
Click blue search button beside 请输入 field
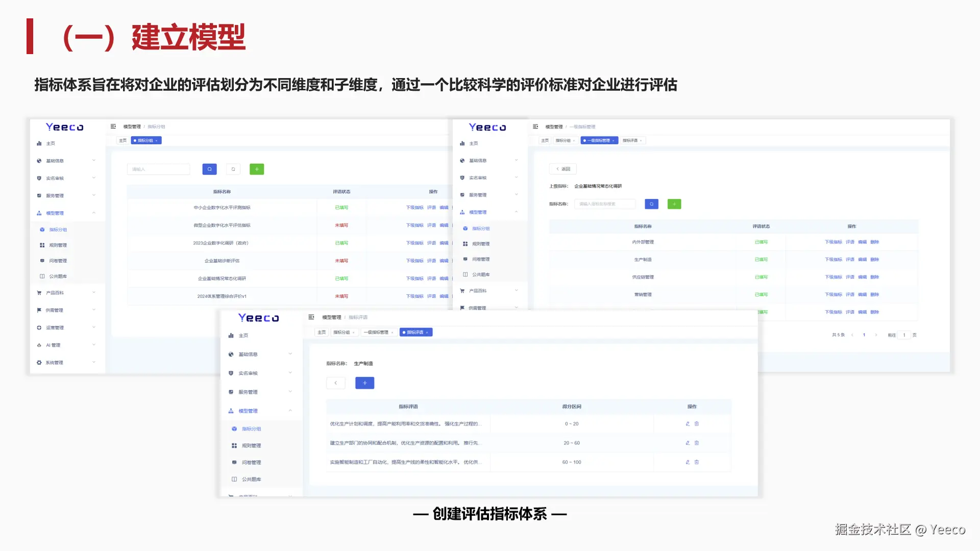click(x=209, y=169)
